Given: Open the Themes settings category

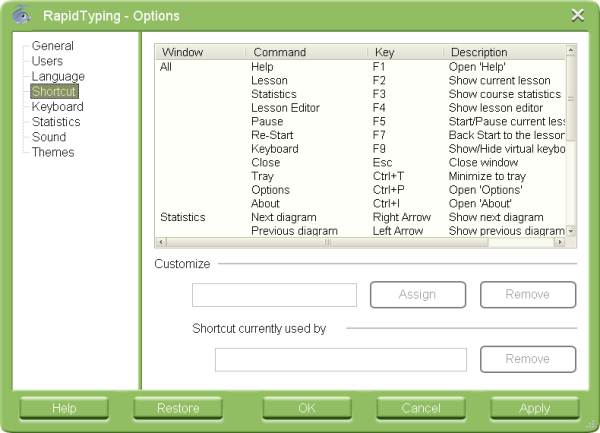Looking at the screenshot, I should 53,152.
